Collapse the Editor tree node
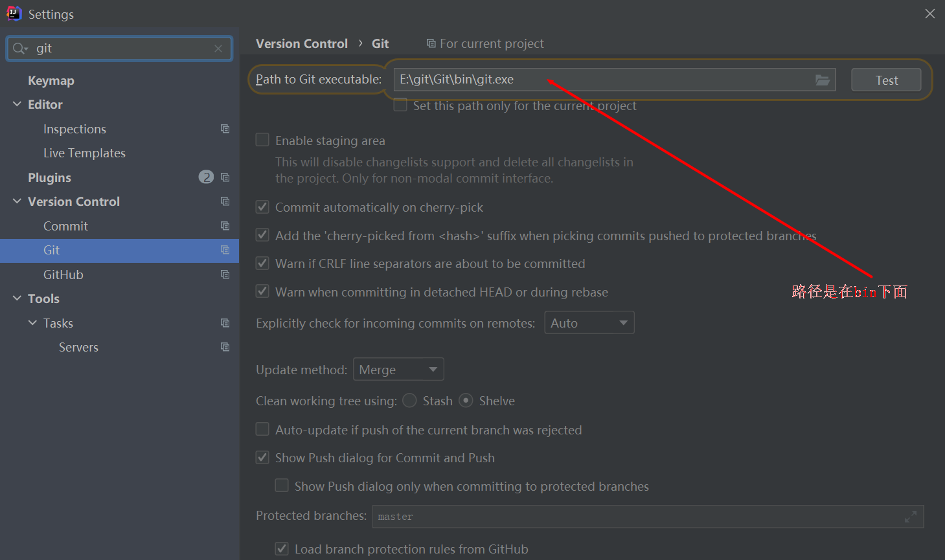 click(17, 104)
